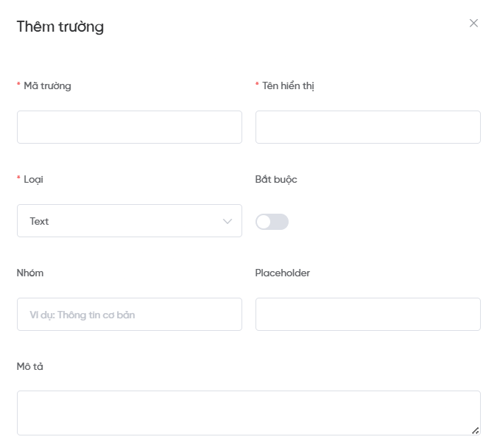Focus the Placeholder input box
The height and width of the screenshot is (448, 497).
coord(367,314)
